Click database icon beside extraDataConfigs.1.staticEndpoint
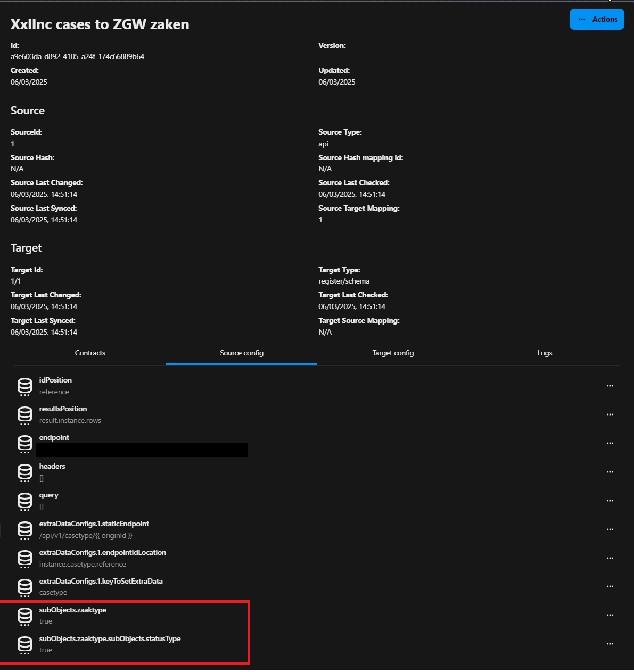The height and width of the screenshot is (672, 634). coord(25,530)
